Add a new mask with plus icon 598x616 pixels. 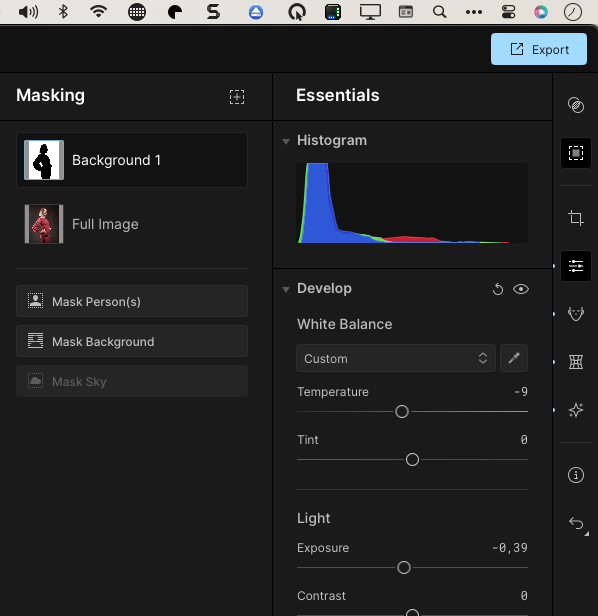[237, 97]
